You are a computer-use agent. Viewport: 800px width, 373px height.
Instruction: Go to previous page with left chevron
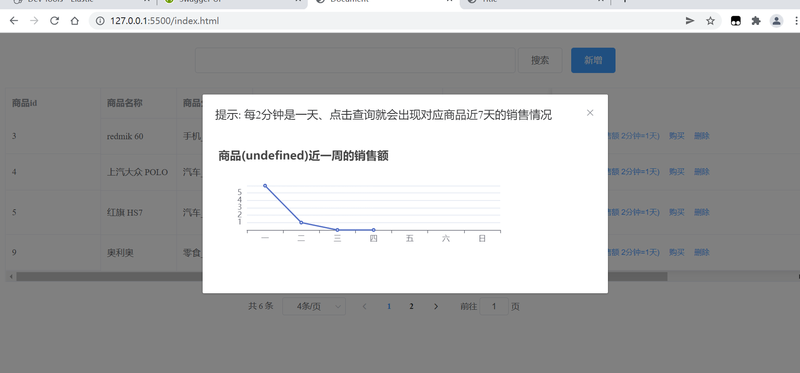(x=364, y=306)
